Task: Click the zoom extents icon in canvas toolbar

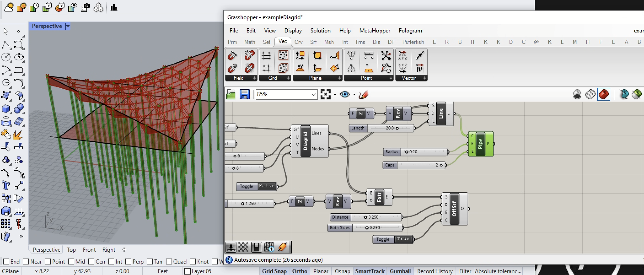Action: pyautogui.click(x=325, y=94)
